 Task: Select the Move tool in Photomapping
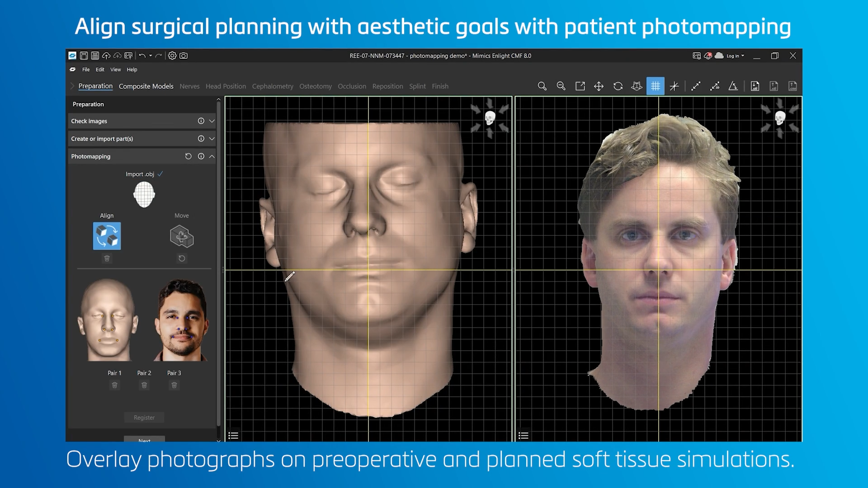tap(181, 236)
